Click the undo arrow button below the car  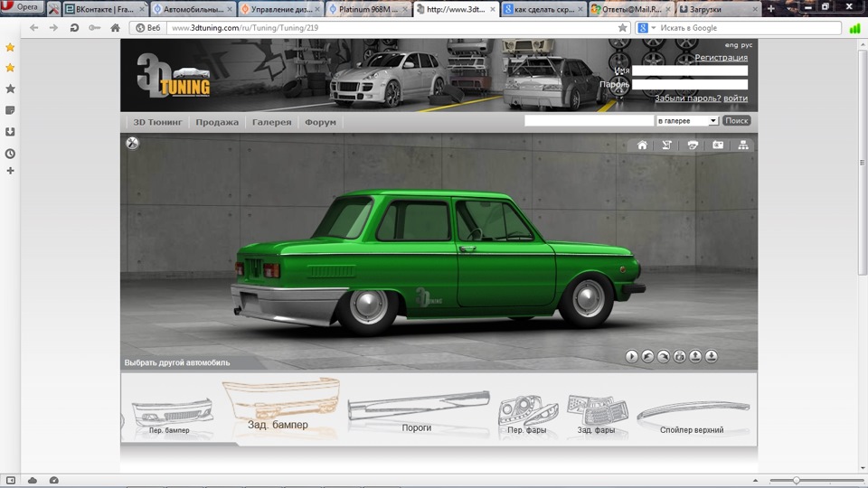pyautogui.click(x=647, y=356)
